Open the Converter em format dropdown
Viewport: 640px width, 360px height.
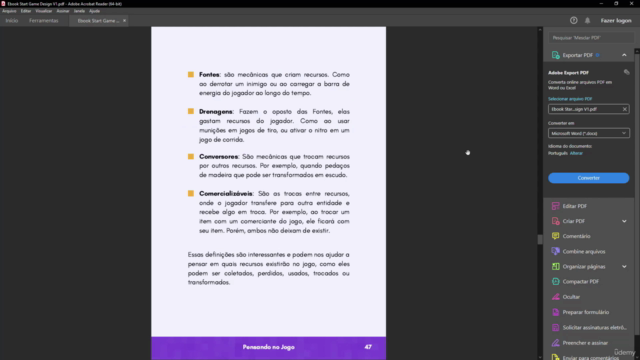(x=589, y=133)
